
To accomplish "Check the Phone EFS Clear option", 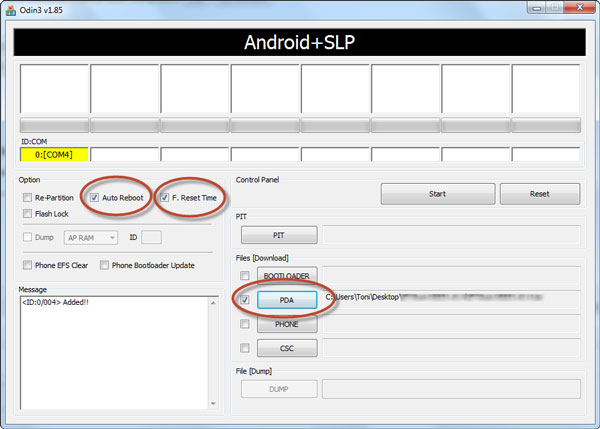I will pyautogui.click(x=27, y=265).
